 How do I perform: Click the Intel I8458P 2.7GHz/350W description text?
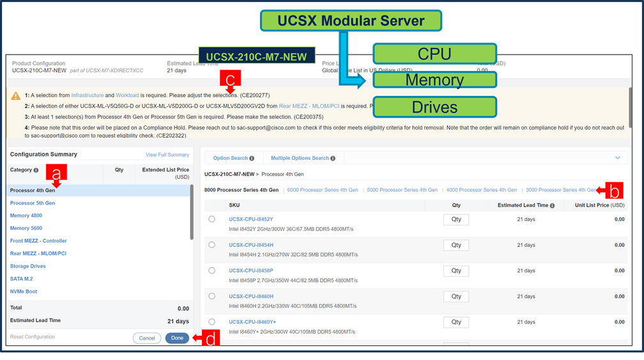point(293,280)
